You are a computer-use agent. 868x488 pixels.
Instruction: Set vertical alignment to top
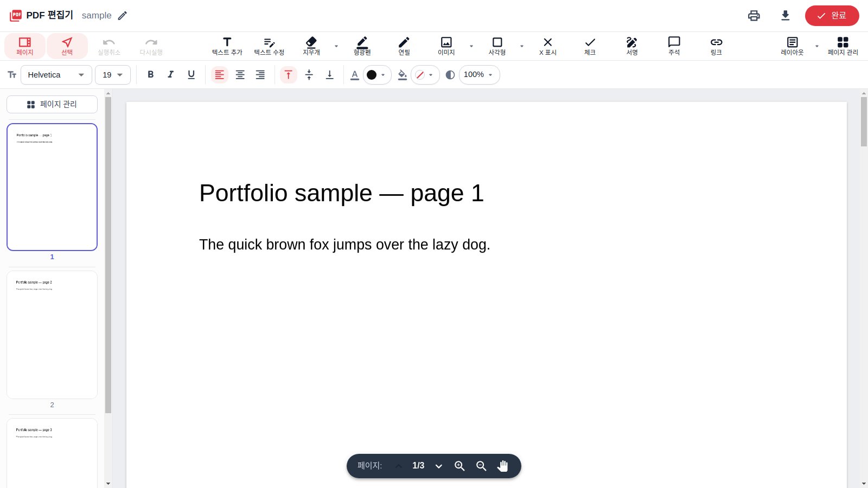[289, 75]
